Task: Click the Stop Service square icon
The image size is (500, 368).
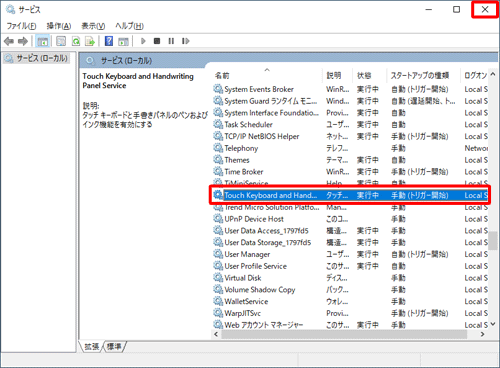Action: click(157, 41)
